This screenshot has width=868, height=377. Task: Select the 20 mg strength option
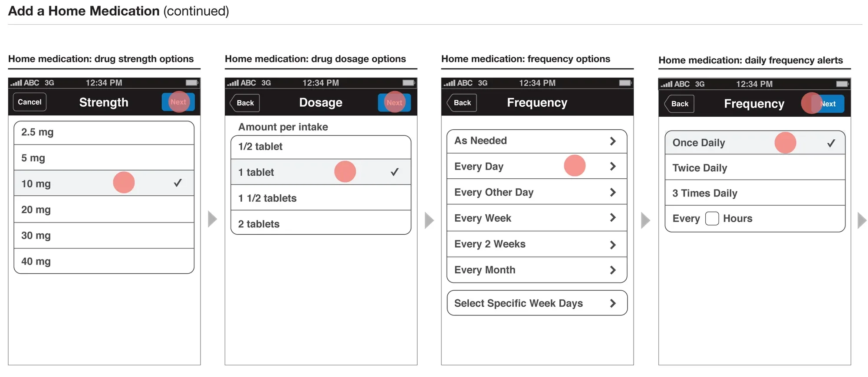pos(104,210)
